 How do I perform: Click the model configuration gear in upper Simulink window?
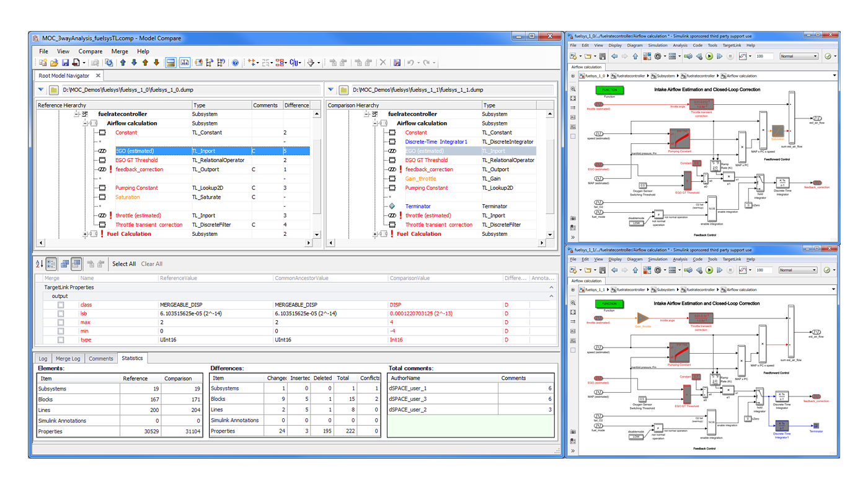tap(658, 56)
